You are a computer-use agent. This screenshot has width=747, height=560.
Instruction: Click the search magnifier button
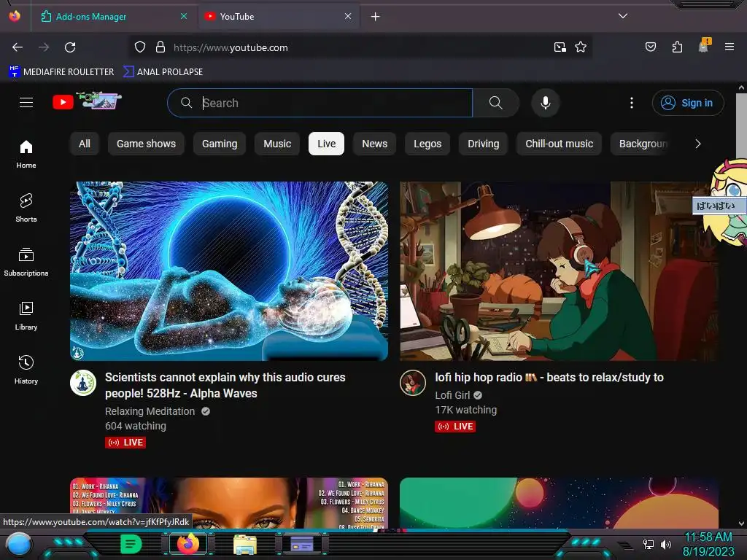coord(496,103)
